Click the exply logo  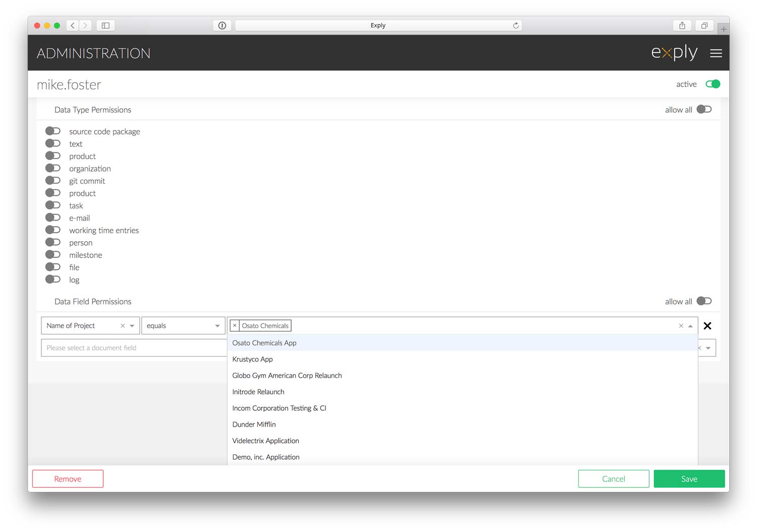click(x=674, y=52)
